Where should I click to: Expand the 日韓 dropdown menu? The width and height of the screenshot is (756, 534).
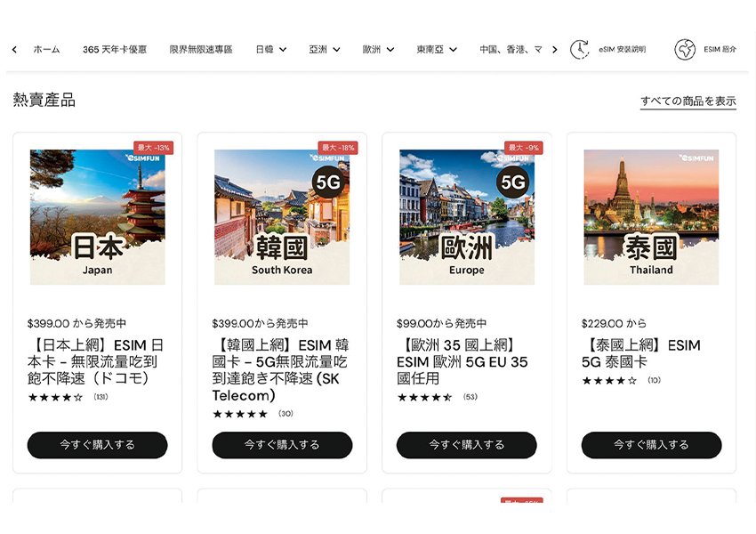click(270, 50)
